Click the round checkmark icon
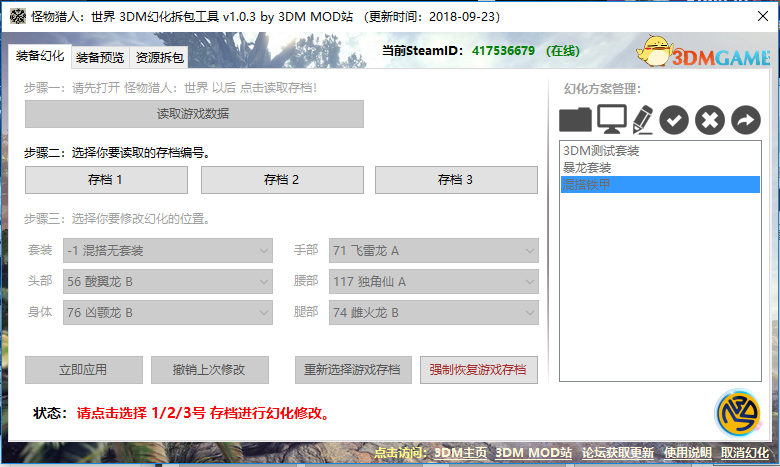780x467 pixels. (674, 120)
